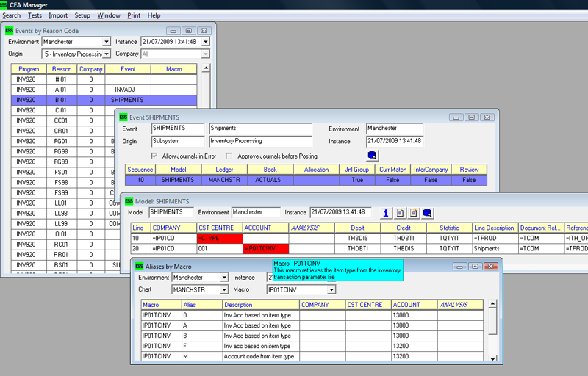The width and height of the screenshot is (588, 376).
Task: Click the Event SHIPMENTS input field
Action: pyautogui.click(x=178, y=129)
